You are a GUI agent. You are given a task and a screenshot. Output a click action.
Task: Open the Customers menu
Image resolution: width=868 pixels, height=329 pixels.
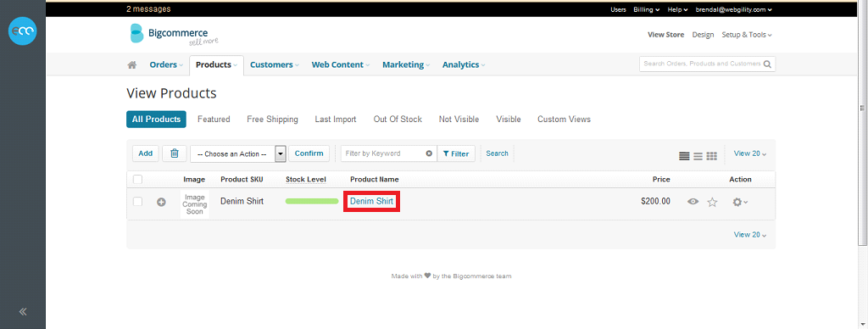(x=275, y=64)
